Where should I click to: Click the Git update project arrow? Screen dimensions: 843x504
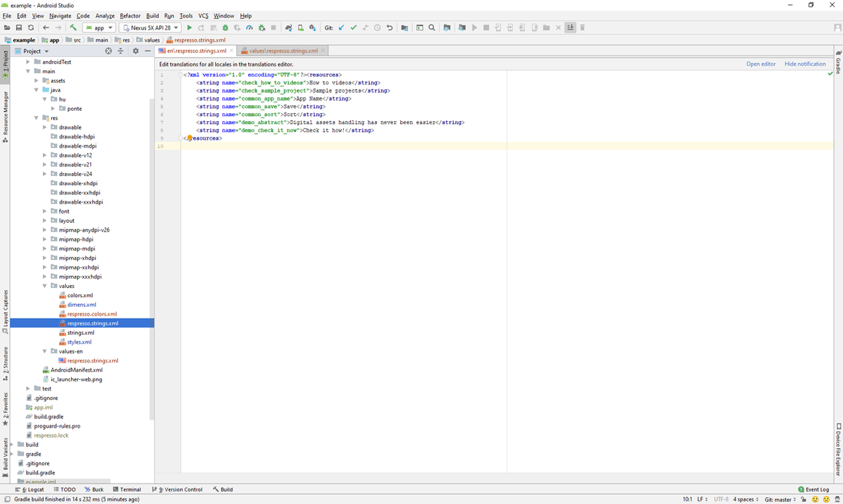click(341, 28)
